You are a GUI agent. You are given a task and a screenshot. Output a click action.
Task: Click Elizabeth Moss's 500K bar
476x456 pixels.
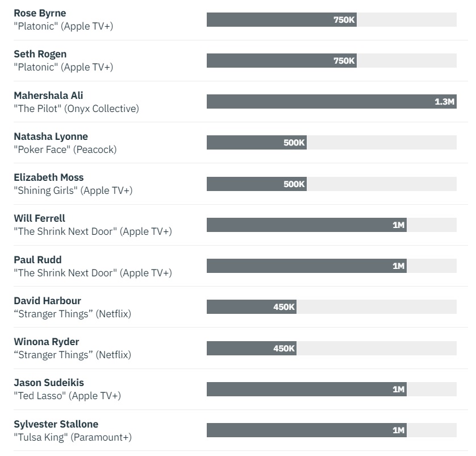[x=257, y=184]
